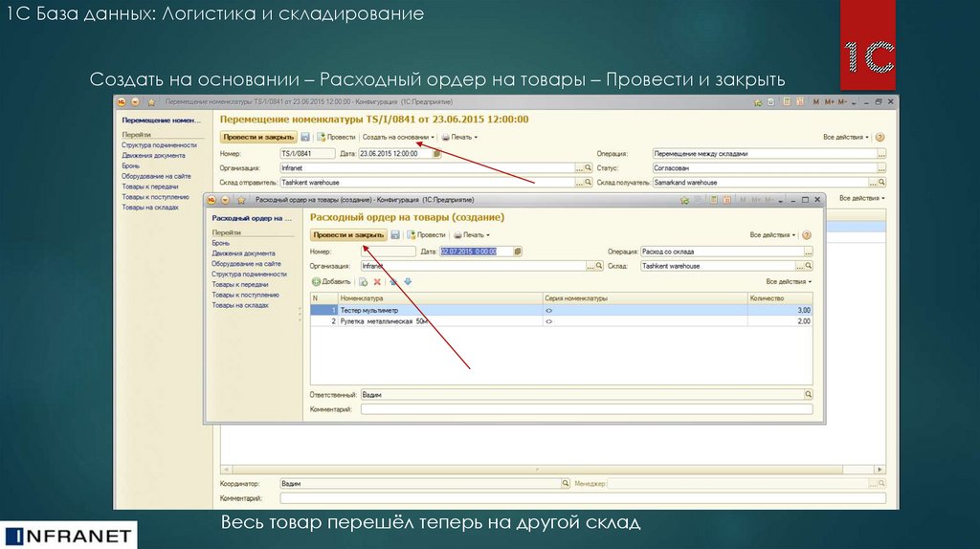Click magnifier beside Склад Tashkent warehouse field

(808, 266)
